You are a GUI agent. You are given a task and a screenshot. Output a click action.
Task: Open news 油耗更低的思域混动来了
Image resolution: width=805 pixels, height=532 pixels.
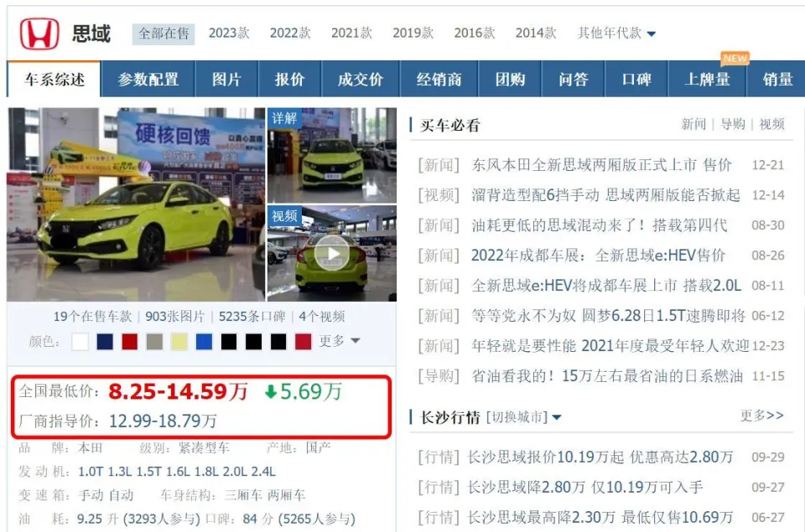coord(599,225)
